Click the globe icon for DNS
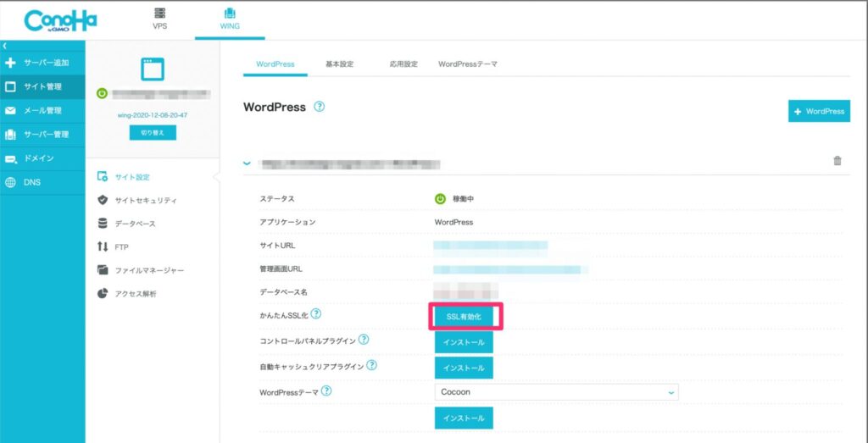 point(10,182)
